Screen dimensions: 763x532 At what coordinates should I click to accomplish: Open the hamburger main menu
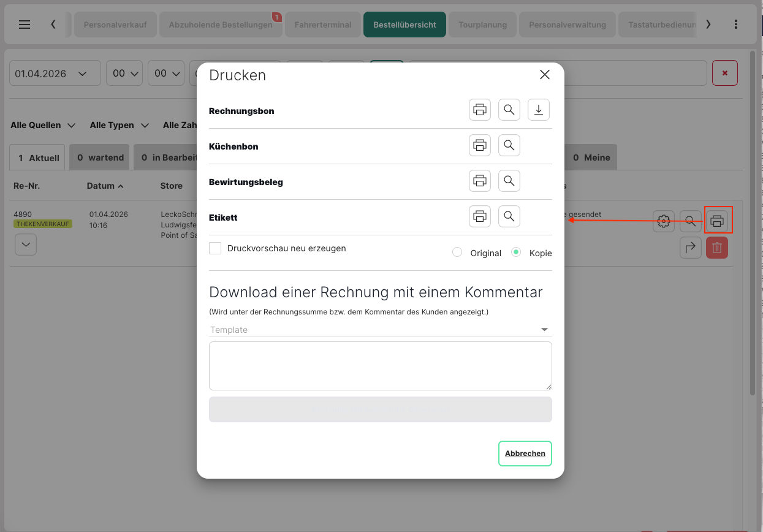click(25, 25)
